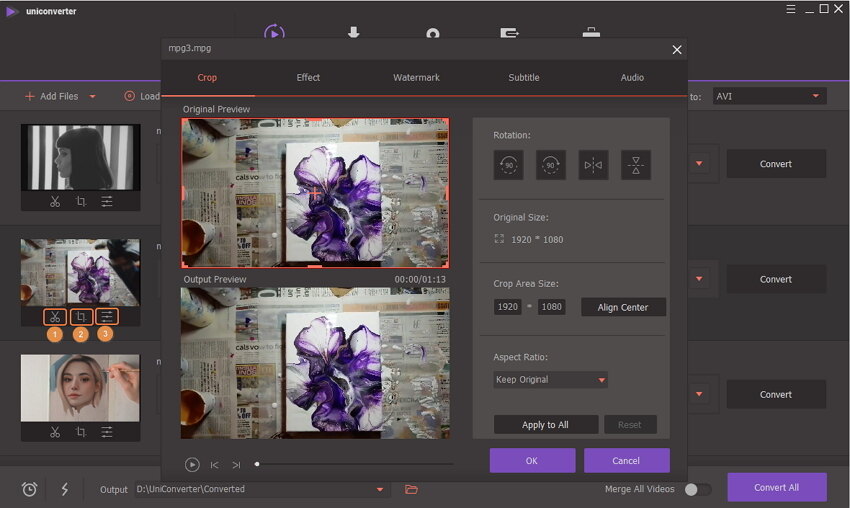Toggle the Merge All Videos switch
The height and width of the screenshot is (508, 850).
pos(697,489)
